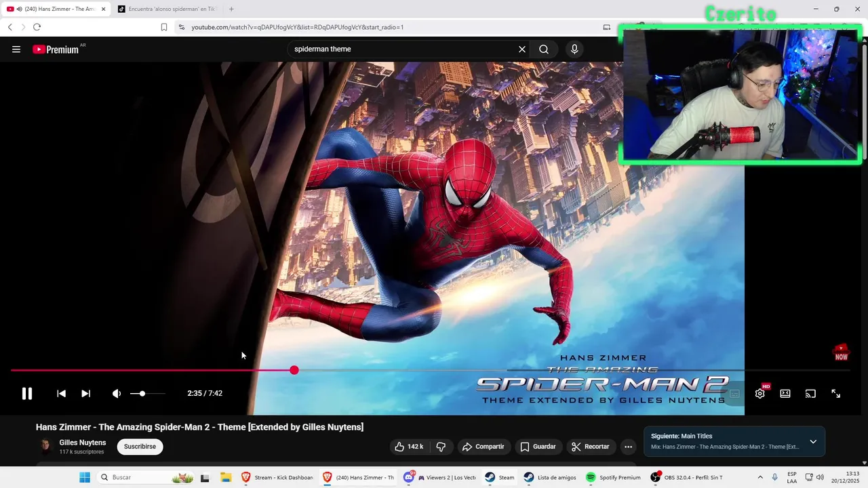Expand the Siguiente: Main Titles panel
868x488 pixels.
[x=813, y=442]
